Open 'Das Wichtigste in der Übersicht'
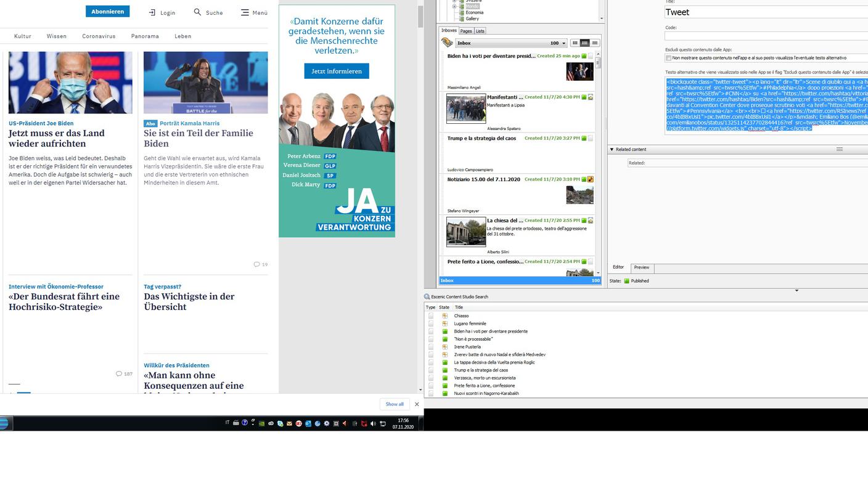The height and width of the screenshot is (488, 868). pyautogui.click(x=189, y=301)
